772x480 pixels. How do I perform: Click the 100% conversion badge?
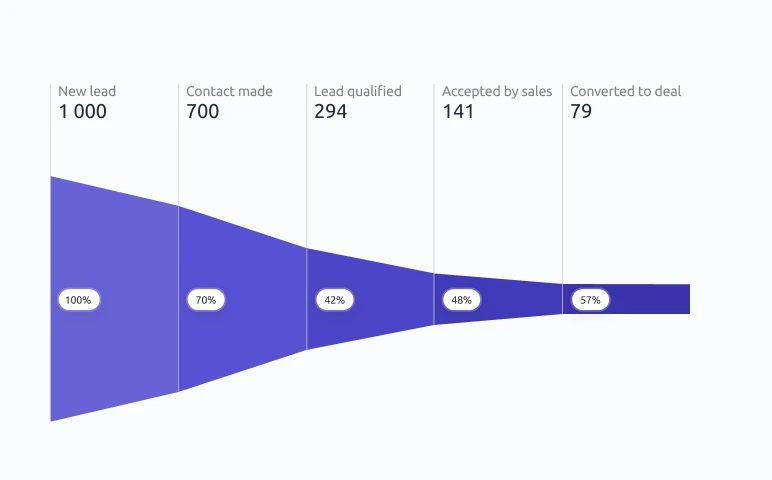[x=79, y=300]
